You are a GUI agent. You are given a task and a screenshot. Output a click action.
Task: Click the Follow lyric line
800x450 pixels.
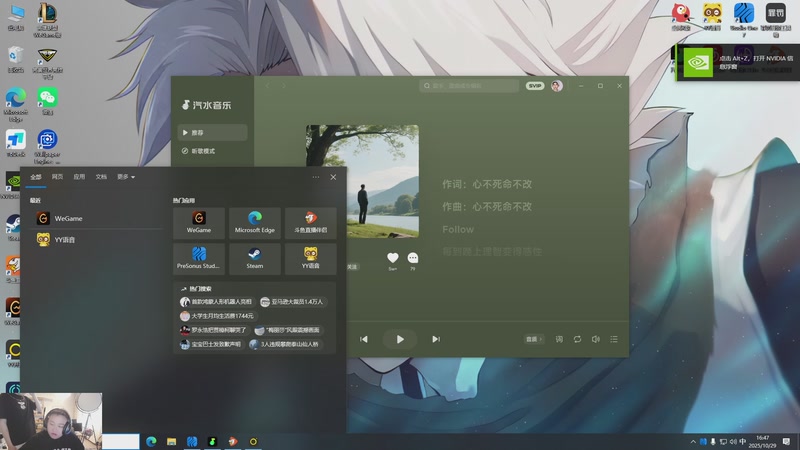coord(458,230)
